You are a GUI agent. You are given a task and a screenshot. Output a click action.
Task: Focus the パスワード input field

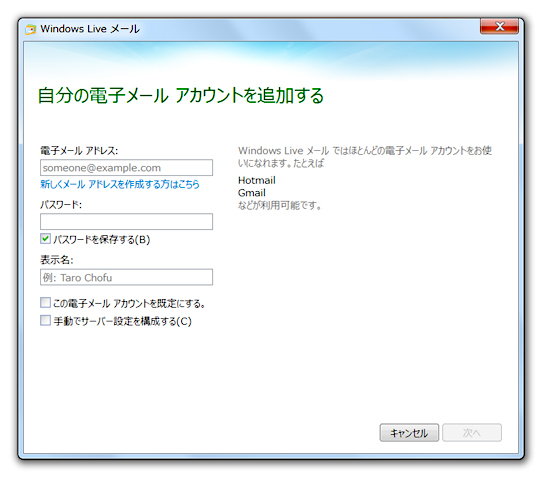[x=126, y=221]
